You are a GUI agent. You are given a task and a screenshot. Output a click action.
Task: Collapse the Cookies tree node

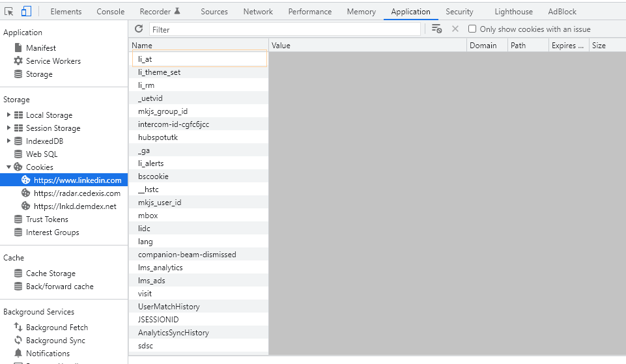pos(8,167)
